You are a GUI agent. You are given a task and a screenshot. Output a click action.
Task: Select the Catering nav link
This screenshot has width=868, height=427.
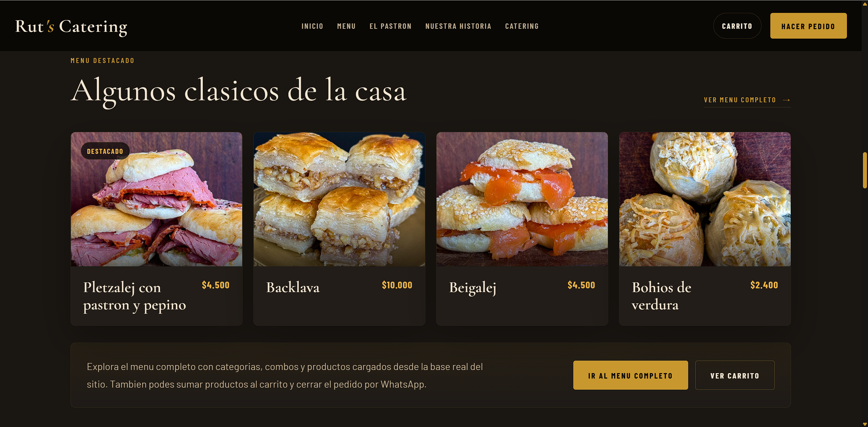(522, 26)
